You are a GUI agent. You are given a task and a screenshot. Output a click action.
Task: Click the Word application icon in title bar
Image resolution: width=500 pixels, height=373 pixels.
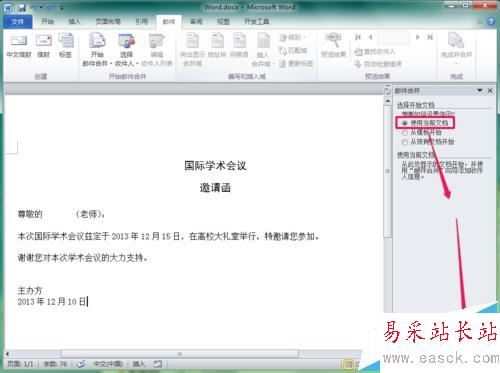point(8,7)
